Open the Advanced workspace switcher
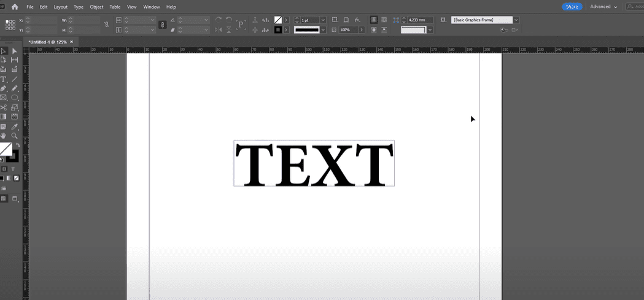 (x=603, y=7)
